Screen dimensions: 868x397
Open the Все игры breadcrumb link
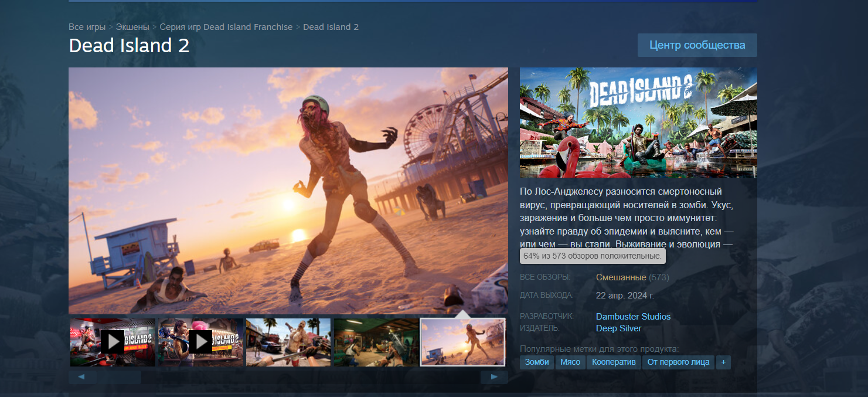pos(87,27)
